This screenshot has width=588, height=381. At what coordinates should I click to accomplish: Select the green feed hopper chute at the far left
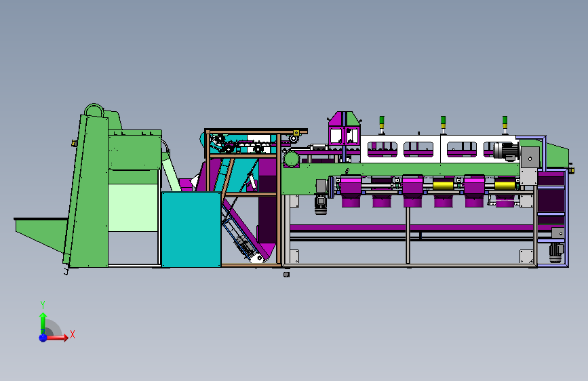coord(41,234)
